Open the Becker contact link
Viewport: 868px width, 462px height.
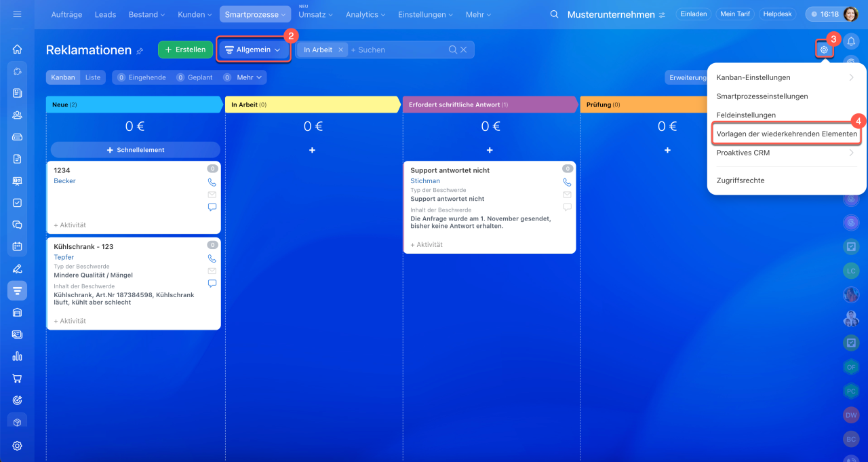click(64, 181)
